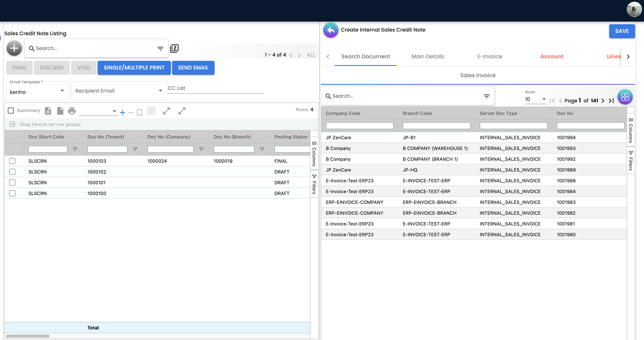644x340 pixels.
Task: Expand Filters side panel of Sales Invoice grid
Action: pos(631,161)
